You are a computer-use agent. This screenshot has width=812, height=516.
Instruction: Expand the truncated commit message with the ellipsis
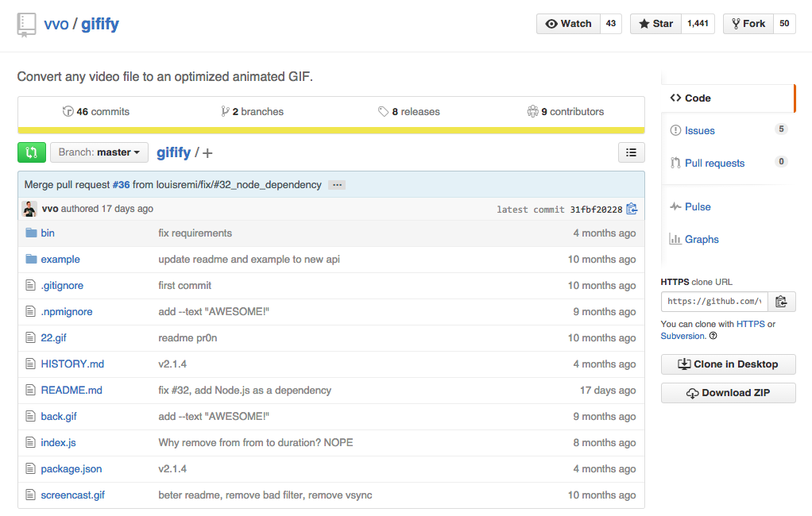pos(336,184)
